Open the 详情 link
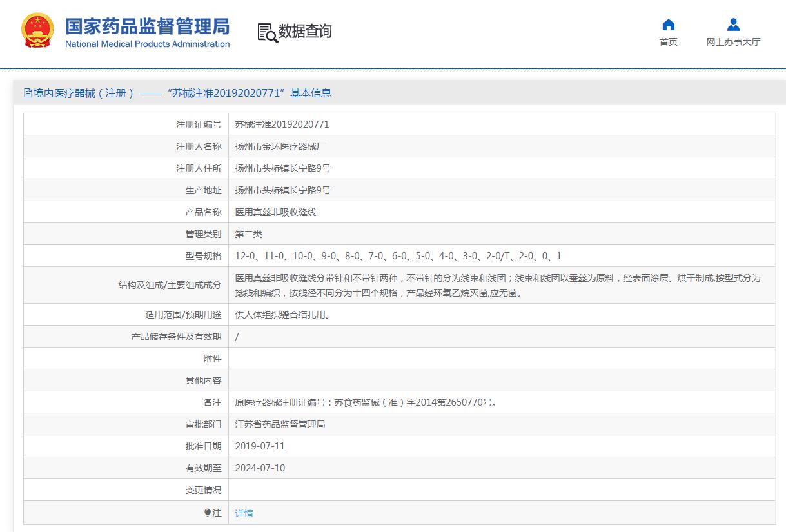Image resolution: width=786 pixels, height=532 pixels. [244, 513]
